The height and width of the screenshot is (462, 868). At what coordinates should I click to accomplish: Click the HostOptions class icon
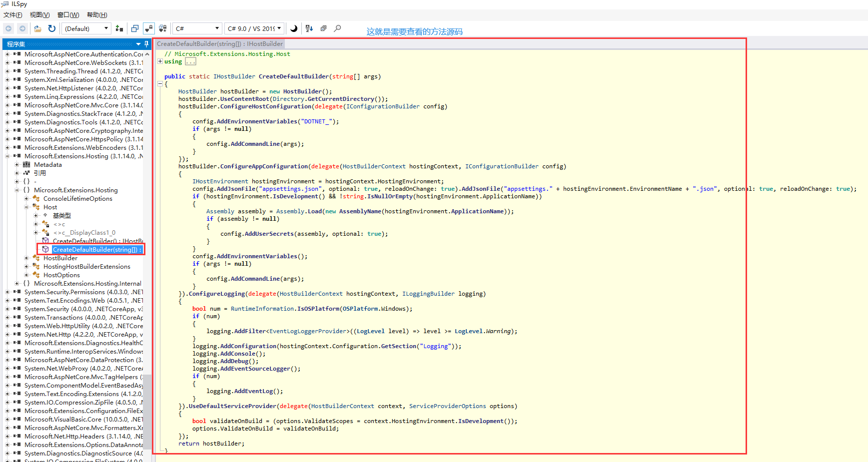pyautogui.click(x=36, y=275)
